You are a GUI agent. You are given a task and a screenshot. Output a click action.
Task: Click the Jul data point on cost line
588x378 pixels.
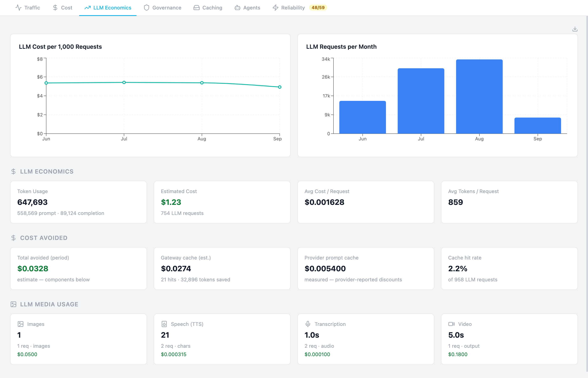(124, 83)
